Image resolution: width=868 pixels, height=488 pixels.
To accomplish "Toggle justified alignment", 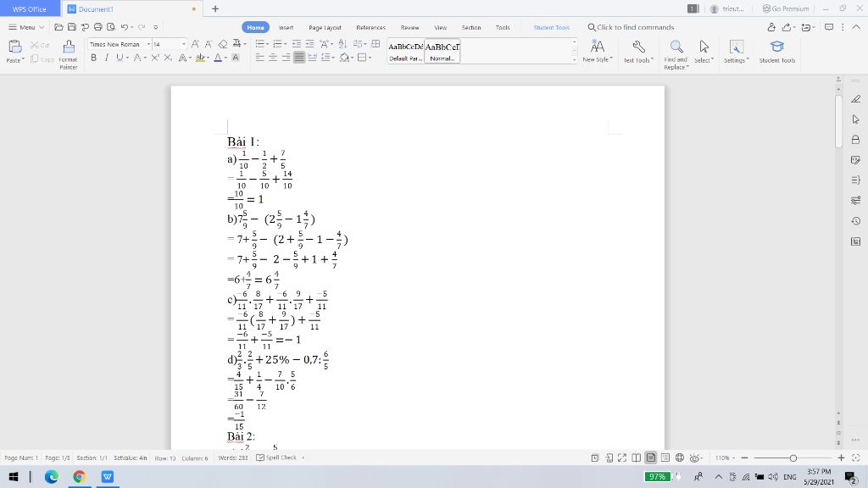I will point(299,58).
